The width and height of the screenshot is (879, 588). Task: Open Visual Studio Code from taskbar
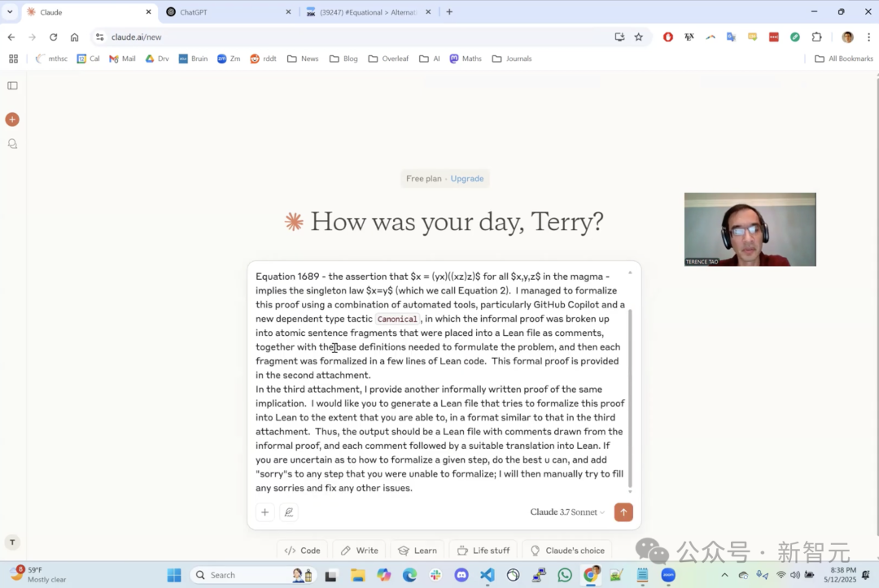click(488, 575)
